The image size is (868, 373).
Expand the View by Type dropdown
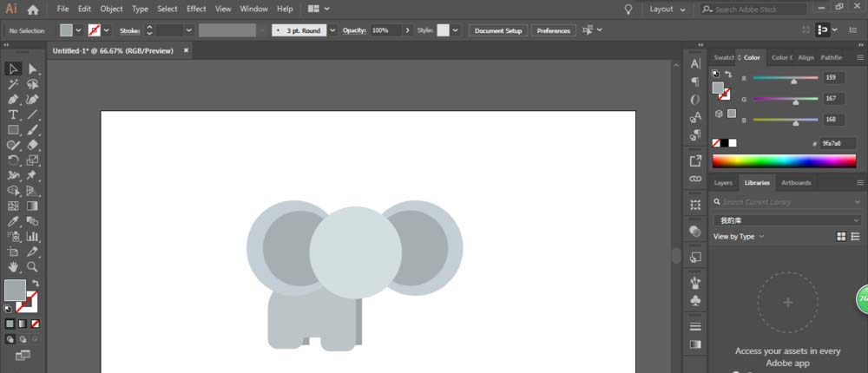(x=739, y=236)
